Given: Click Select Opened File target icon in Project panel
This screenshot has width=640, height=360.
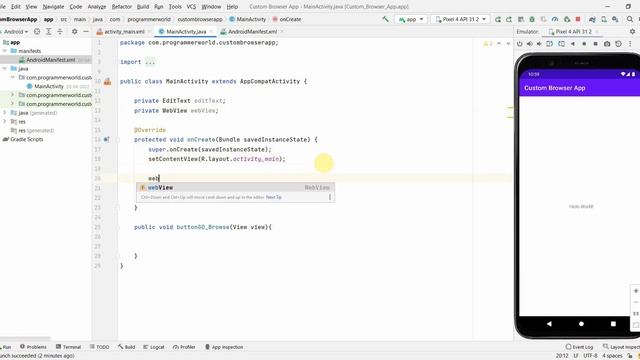Looking at the screenshot, I should coord(37,31).
